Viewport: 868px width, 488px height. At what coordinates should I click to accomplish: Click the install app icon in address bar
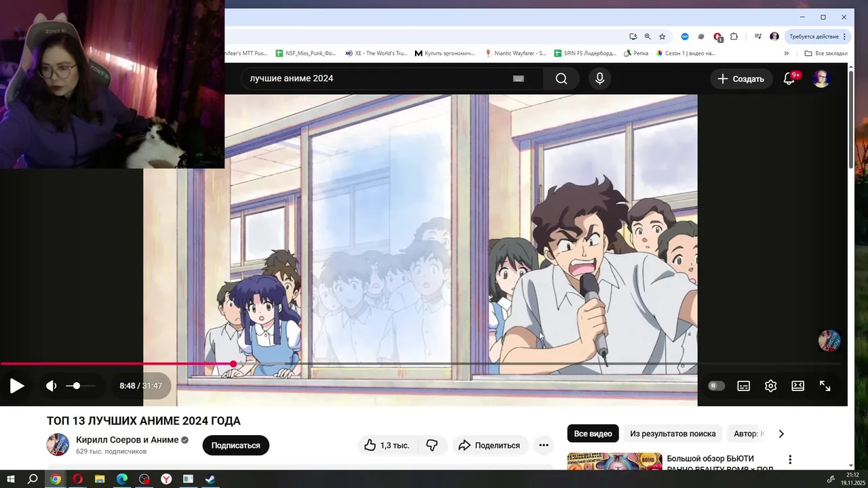tap(633, 37)
